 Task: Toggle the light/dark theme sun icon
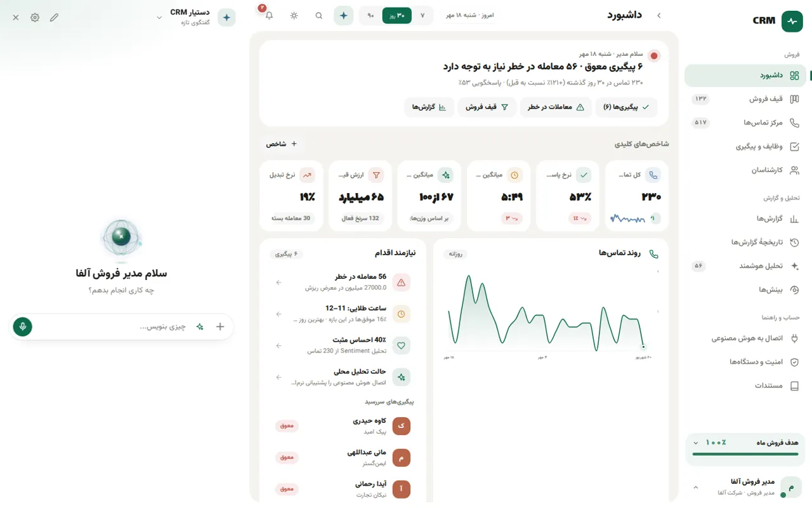294,16
